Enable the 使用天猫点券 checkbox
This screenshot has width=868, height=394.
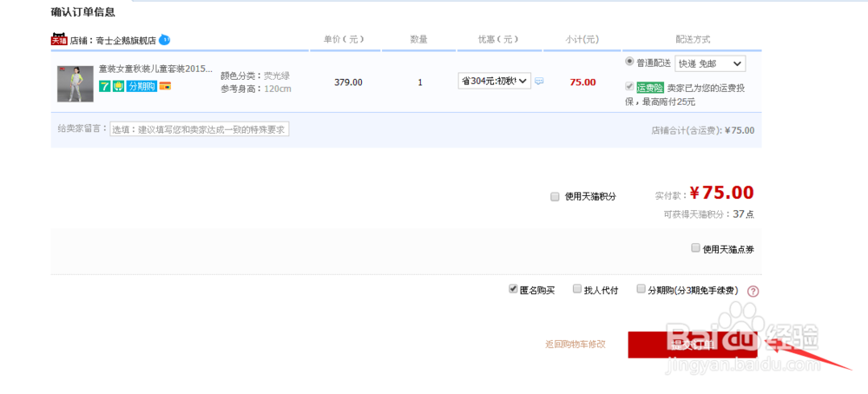click(695, 248)
